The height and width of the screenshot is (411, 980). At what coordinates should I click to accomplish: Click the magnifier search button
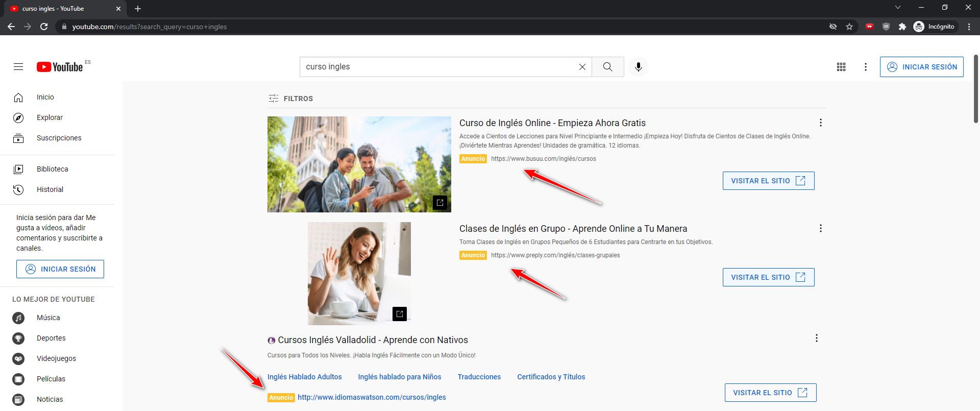[607, 67]
